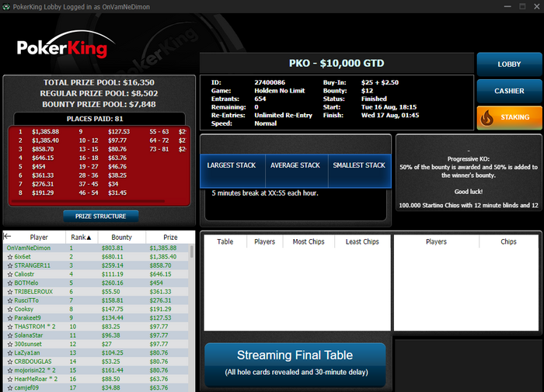Open the Prize Structure
The height and width of the screenshot is (392, 544).
100,217
